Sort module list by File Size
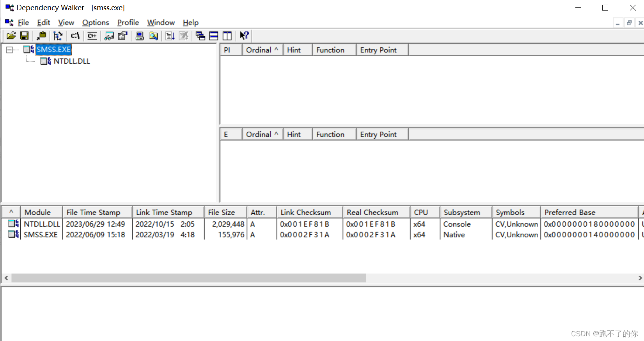The width and height of the screenshot is (644, 341). coord(225,212)
